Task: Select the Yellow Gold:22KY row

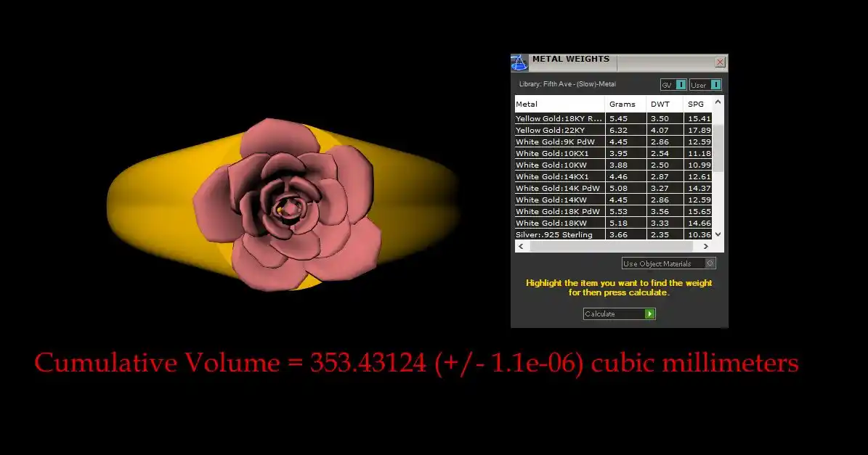Action: 559,130
